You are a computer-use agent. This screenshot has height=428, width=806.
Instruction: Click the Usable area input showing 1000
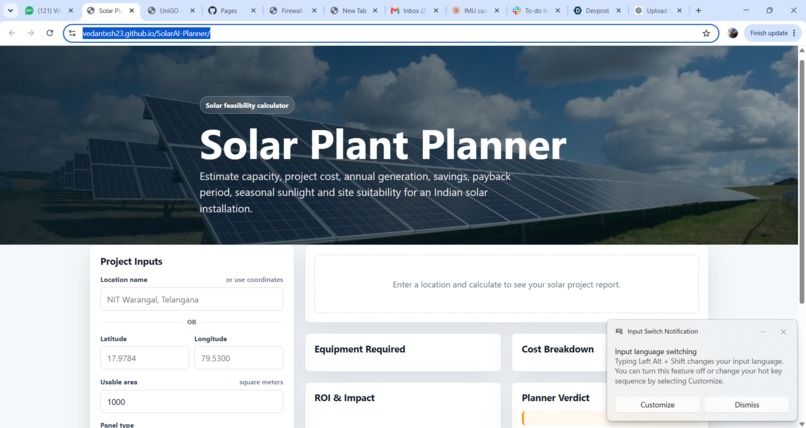pyautogui.click(x=192, y=401)
